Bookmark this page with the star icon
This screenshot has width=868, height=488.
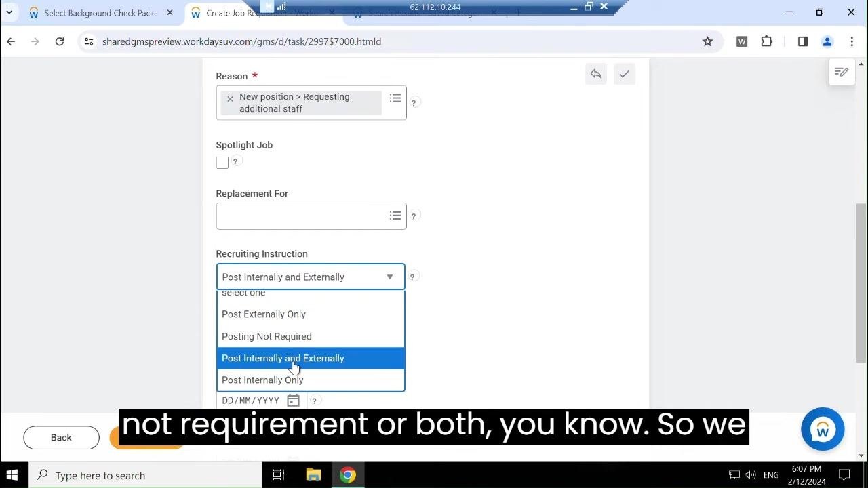707,41
